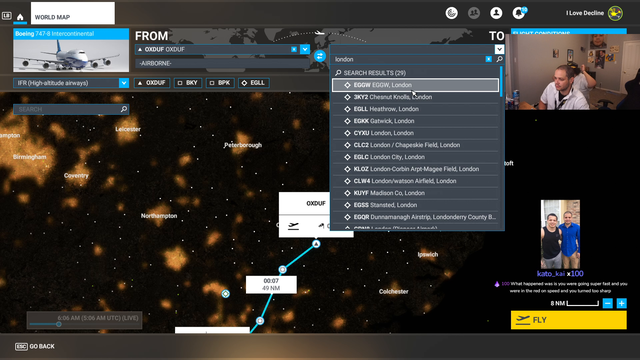Choose EGQR Dunnamanagh Airstrip result
The height and width of the screenshot is (360, 640).
[x=416, y=217]
